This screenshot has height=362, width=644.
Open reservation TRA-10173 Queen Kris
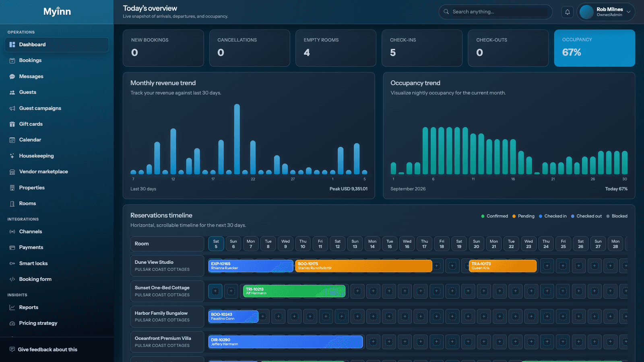pos(503,266)
